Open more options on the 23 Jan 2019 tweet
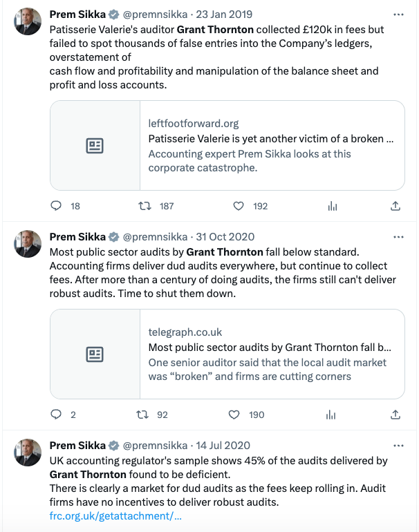 tap(398, 15)
